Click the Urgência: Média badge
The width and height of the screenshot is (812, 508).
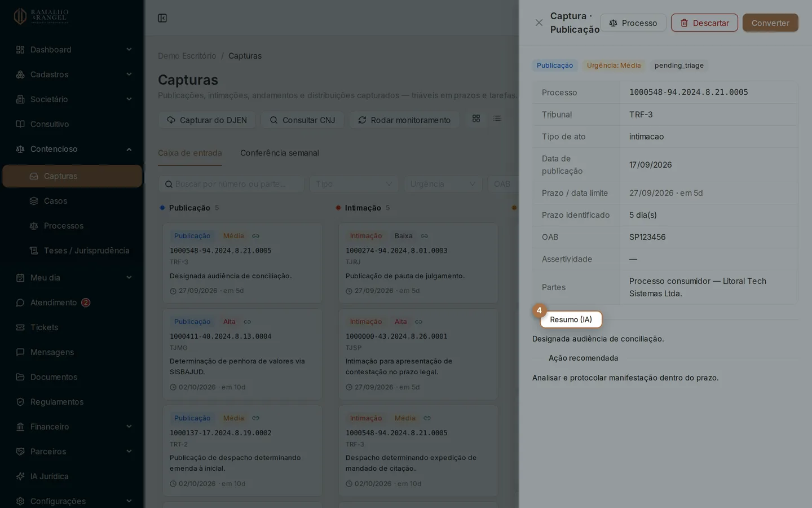[614, 65]
